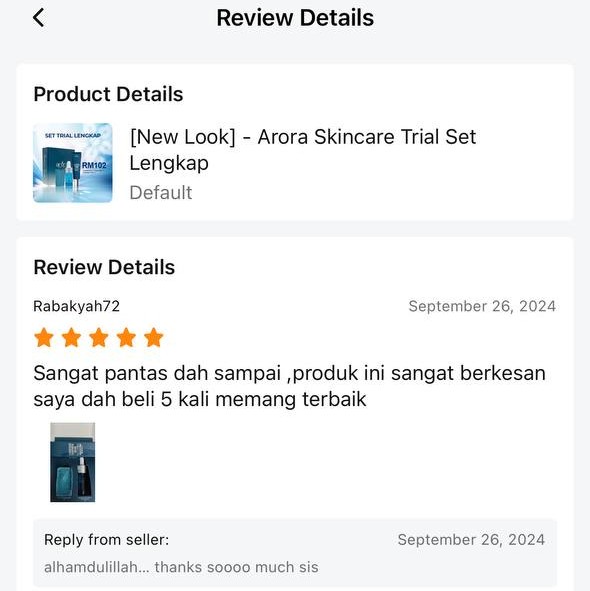Image resolution: width=590 pixels, height=591 pixels.
Task: Tap the third rating star
Action: 99,337
